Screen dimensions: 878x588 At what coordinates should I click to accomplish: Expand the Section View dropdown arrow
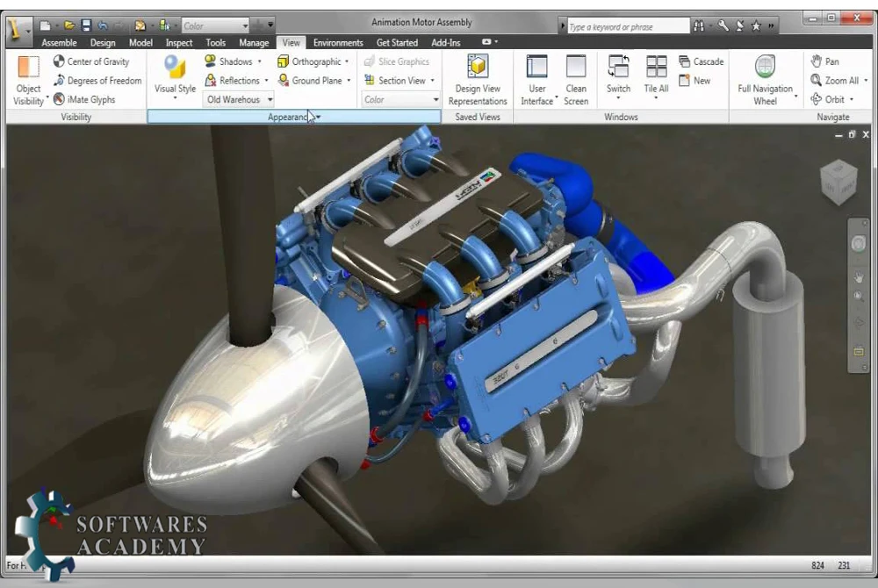pos(432,81)
